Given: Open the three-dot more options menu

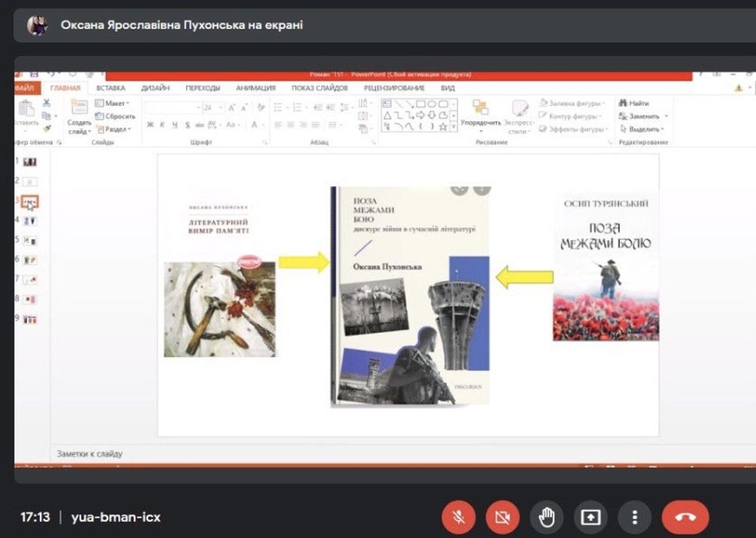Looking at the screenshot, I should 634,518.
